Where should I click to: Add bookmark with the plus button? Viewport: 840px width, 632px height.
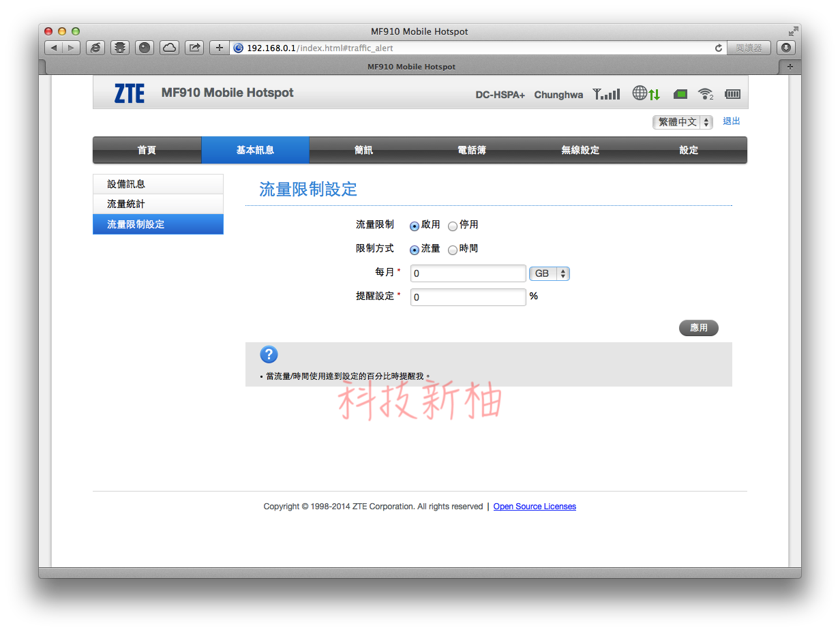[220, 48]
